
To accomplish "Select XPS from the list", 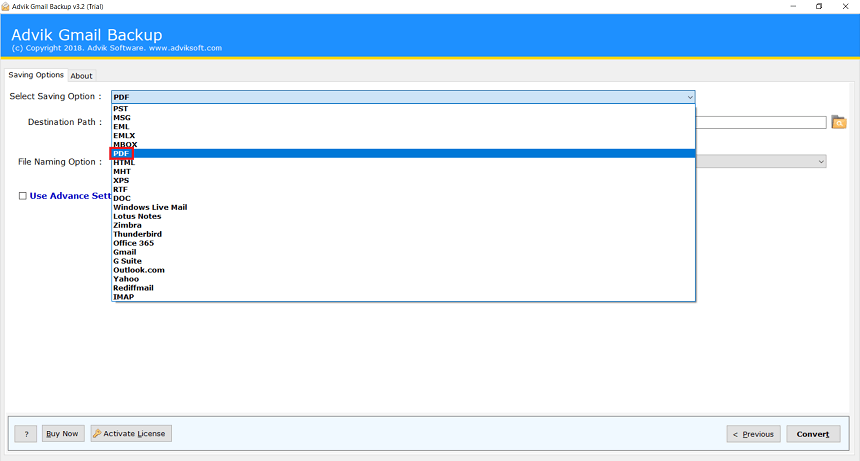I will coord(403,180).
